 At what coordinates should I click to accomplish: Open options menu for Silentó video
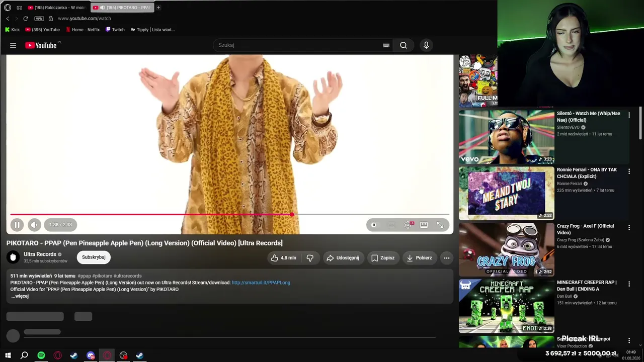click(x=629, y=115)
